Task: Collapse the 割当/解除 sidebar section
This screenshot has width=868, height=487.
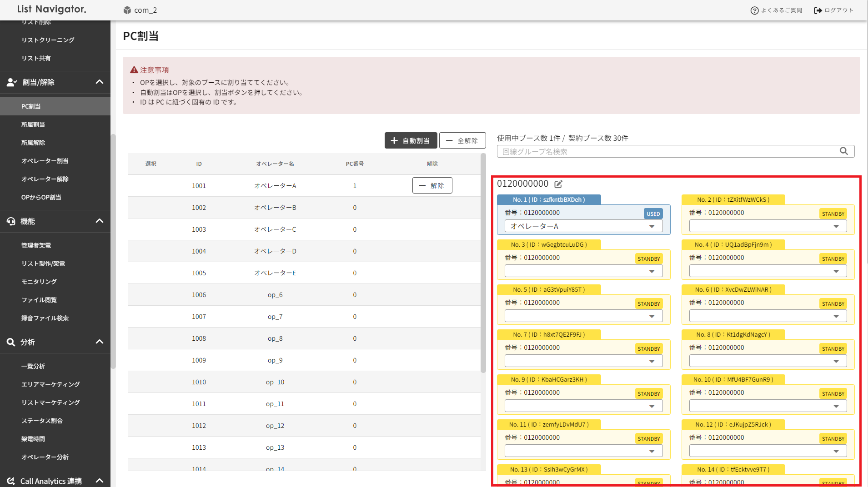Action: (x=100, y=82)
